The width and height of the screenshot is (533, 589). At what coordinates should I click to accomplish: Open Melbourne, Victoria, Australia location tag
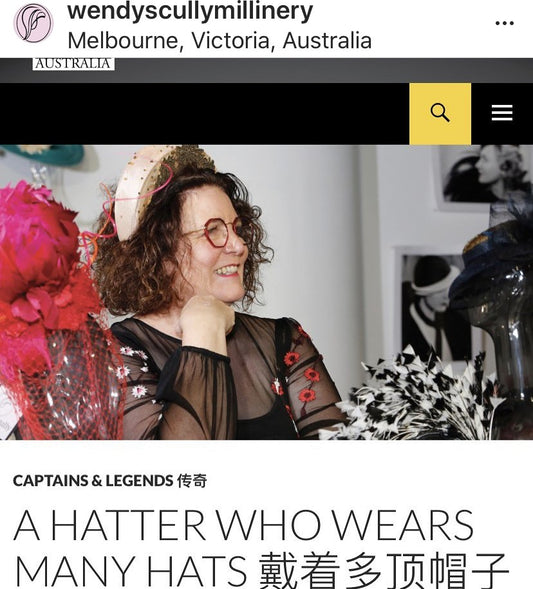coord(220,41)
